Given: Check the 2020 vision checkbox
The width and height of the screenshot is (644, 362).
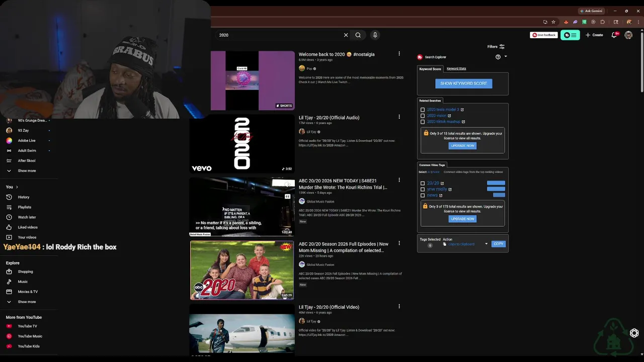Looking at the screenshot, I should (x=423, y=116).
